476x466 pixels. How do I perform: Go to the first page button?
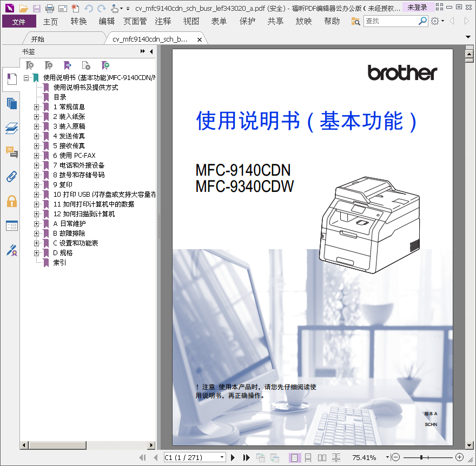(x=143, y=457)
